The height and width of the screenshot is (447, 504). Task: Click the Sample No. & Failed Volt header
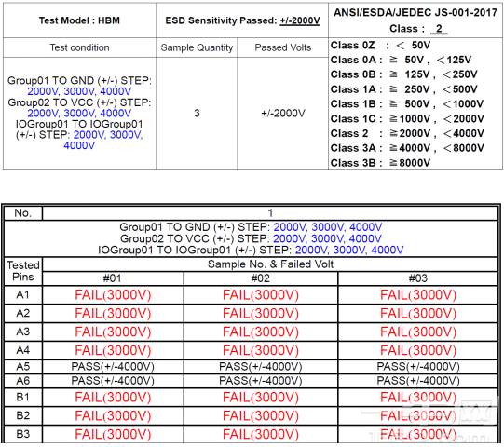[x=270, y=264]
